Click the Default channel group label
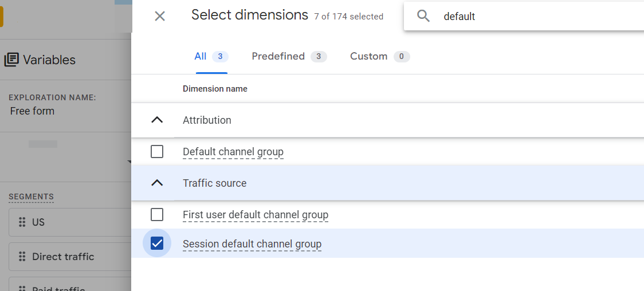 click(233, 152)
